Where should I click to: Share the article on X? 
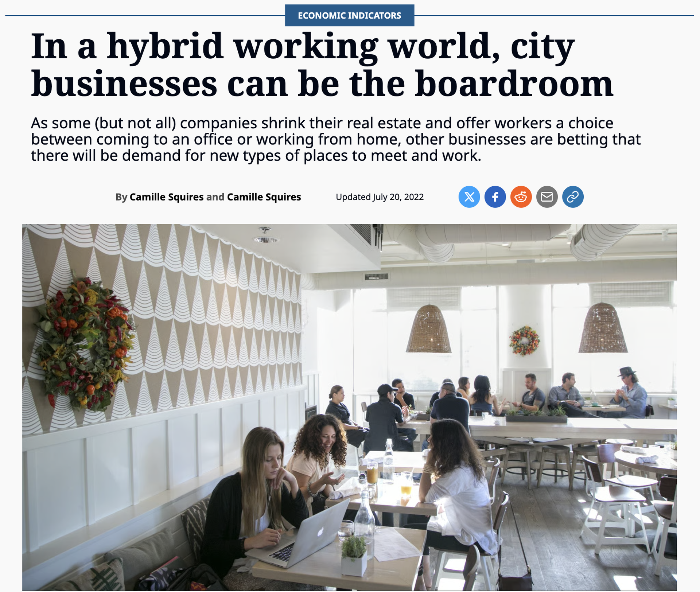point(469,197)
